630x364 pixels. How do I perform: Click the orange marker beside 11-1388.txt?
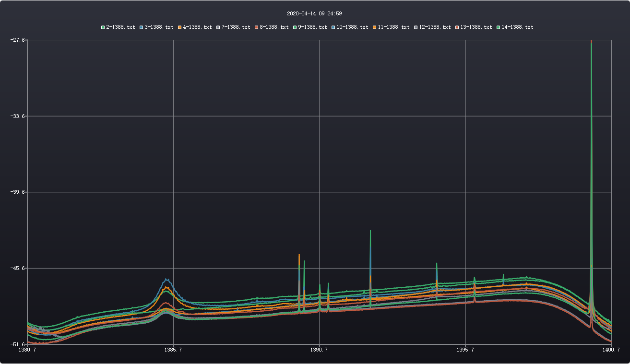tap(375, 27)
